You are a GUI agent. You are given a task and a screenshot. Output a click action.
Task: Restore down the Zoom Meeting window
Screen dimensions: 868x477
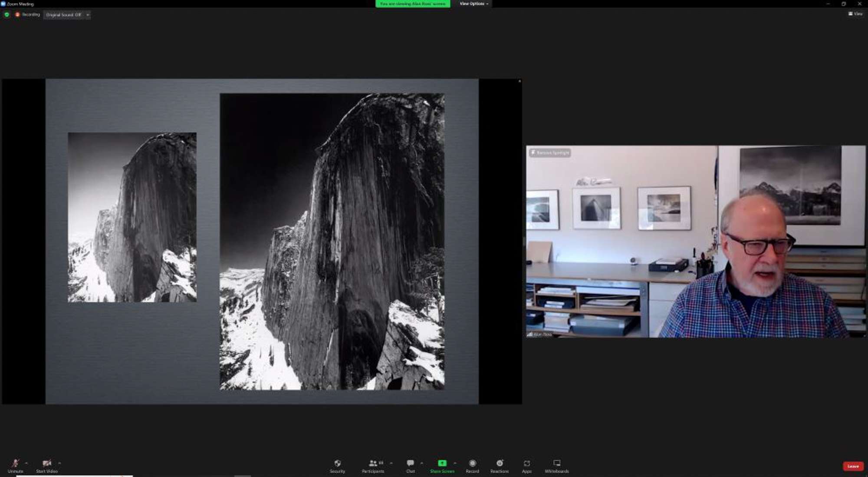coord(843,3)
